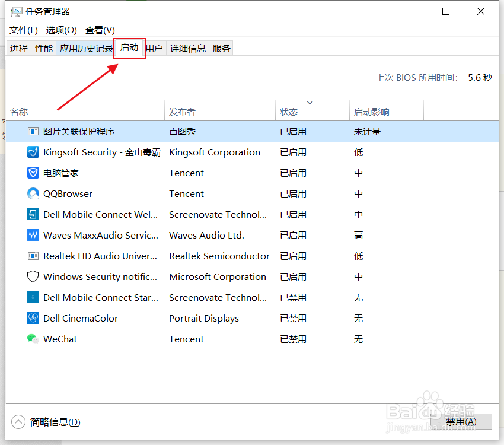504x445 pixels.
Task: Click the Windows Security notification globe icon
Action: (x=33, y=276)
